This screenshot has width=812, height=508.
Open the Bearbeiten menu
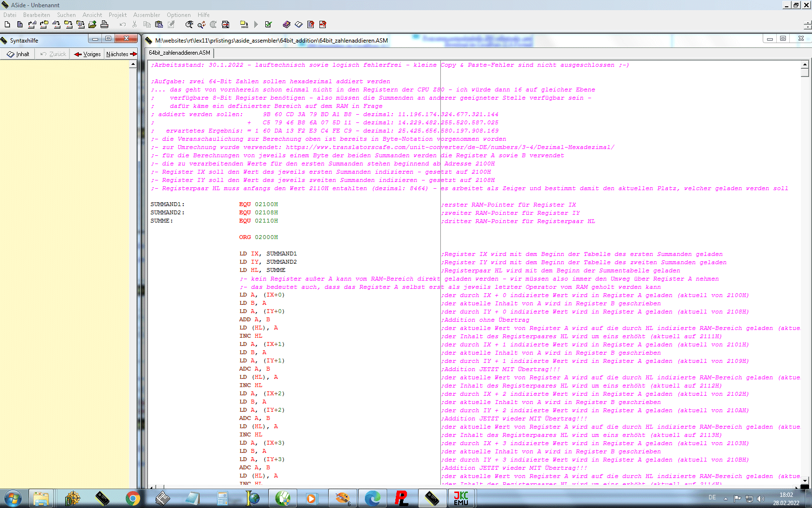36,15
